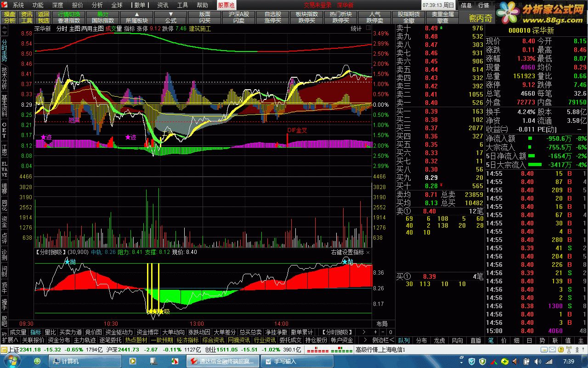Select the 量比 indicator tab

(50, 332)
